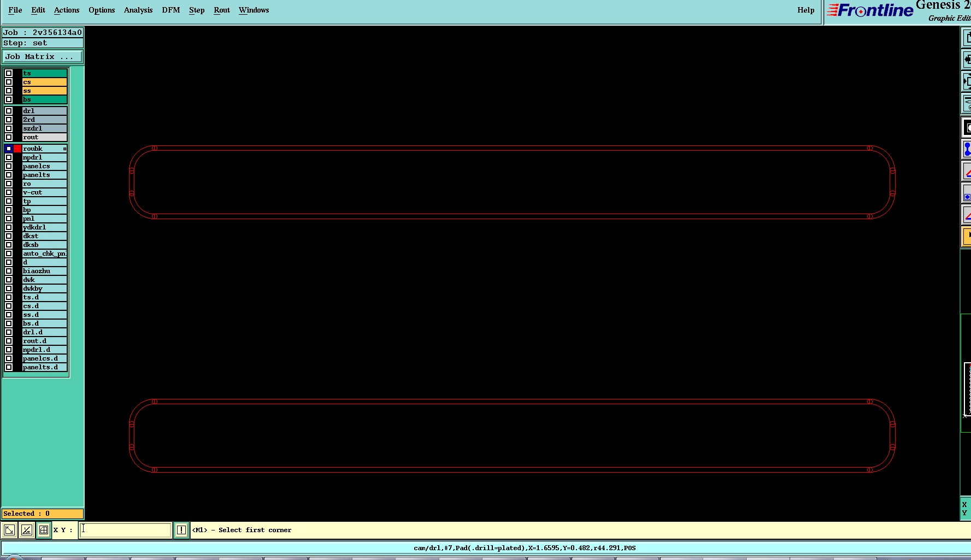971x560 pixels.
Task: Select the ydkdrl layer name
Action: coord(45,227)
